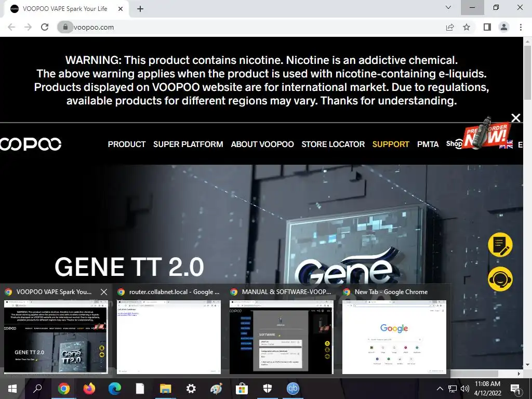Click Chrome icon in taskbar
Viewport: 532px width, 399px height.
[63, 389]
